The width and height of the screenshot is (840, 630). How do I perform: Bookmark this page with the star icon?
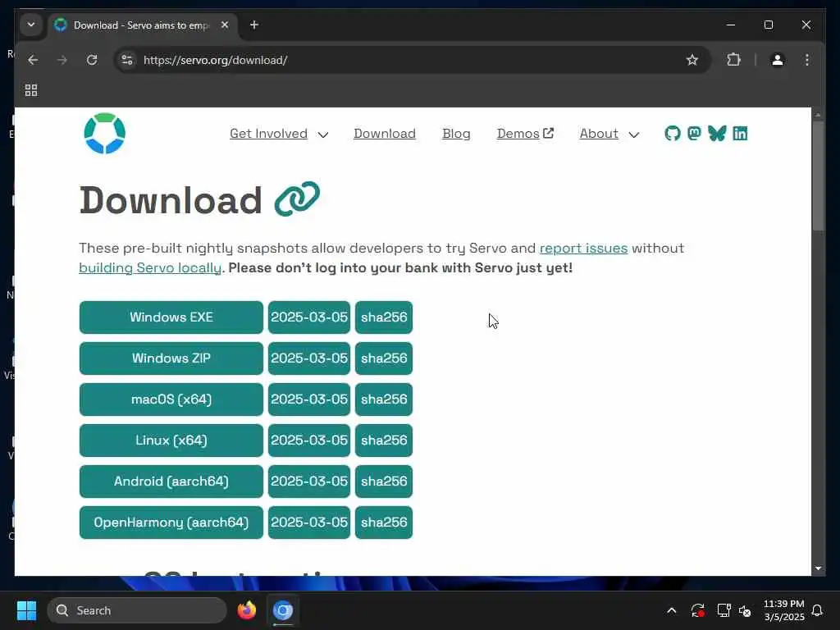692,60
